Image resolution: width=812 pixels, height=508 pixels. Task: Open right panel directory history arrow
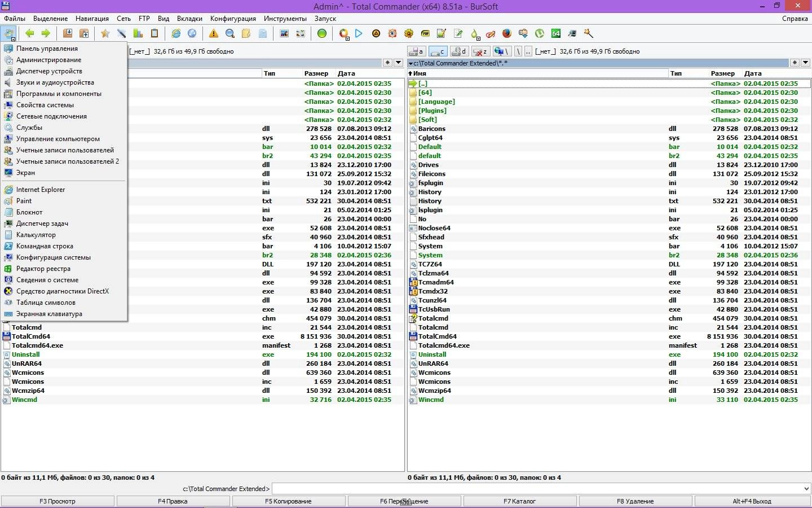pyautogui.click(x=805, y=63)
